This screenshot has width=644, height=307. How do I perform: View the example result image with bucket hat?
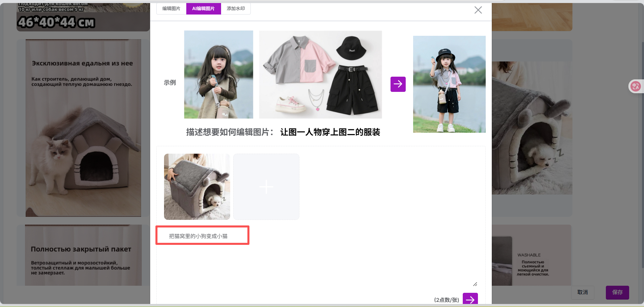point(449,84)
